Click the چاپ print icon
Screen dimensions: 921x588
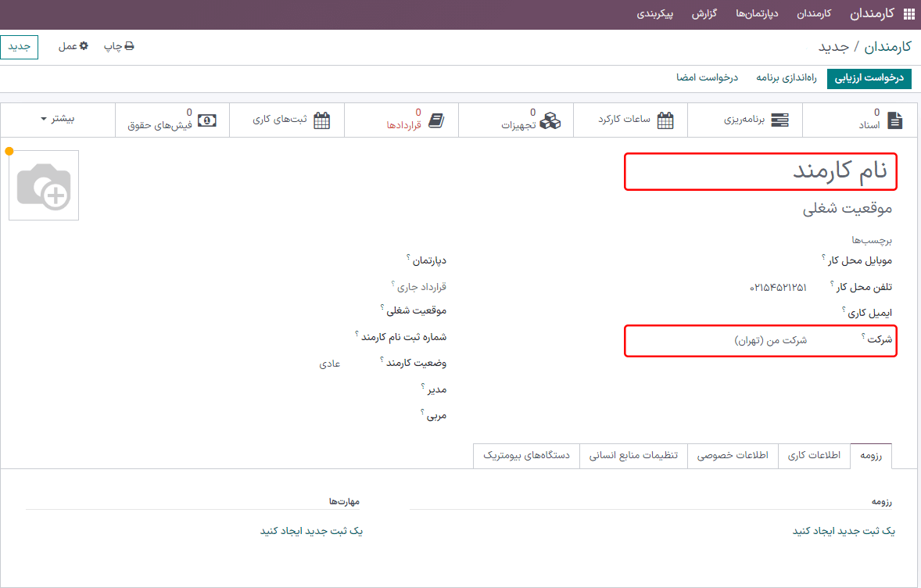[x=117, y=46]
